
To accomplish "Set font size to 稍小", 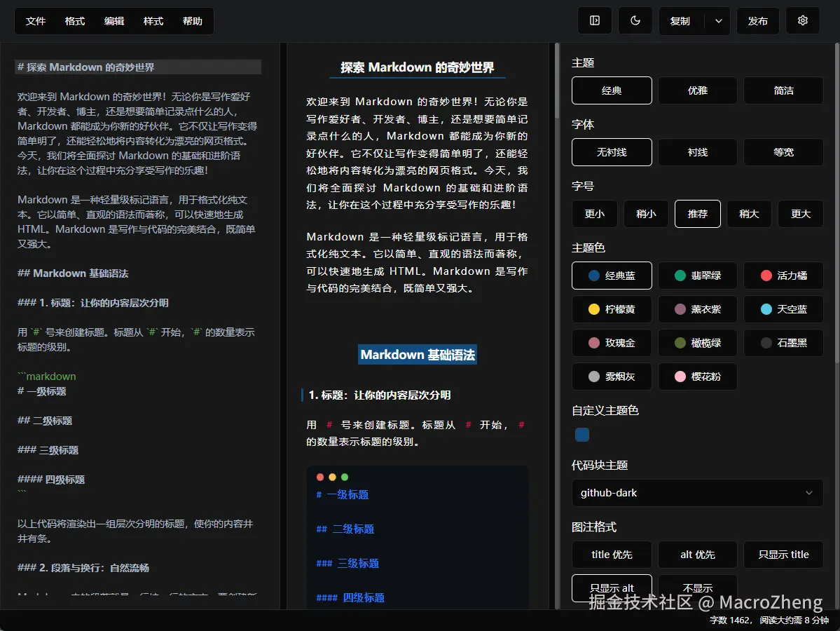I will click(646, 214).
